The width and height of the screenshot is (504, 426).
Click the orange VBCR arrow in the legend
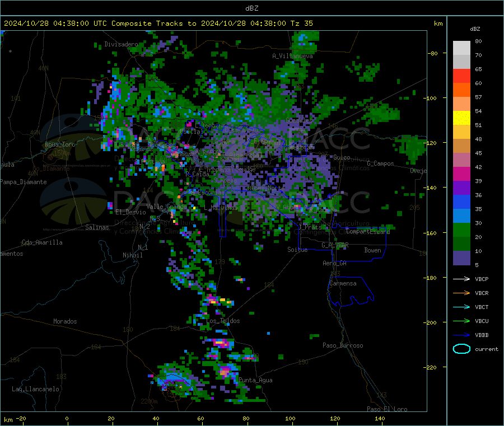tap(461, 293)
